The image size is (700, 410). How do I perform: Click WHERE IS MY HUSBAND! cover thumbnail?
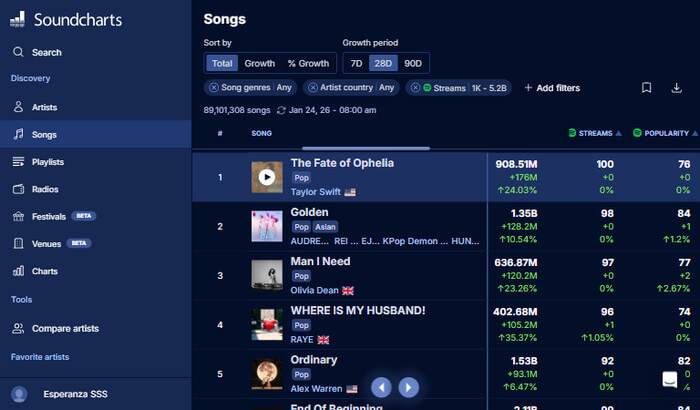click(267, 325)
